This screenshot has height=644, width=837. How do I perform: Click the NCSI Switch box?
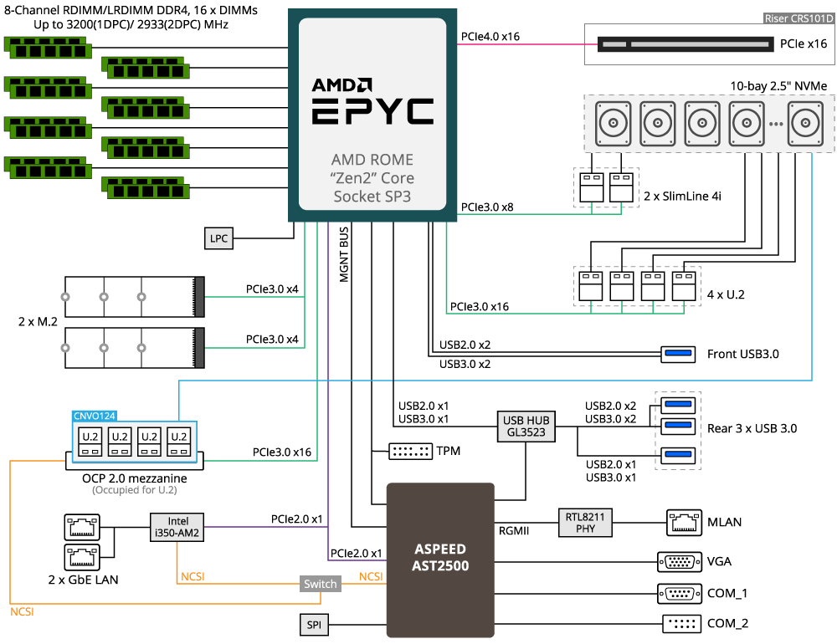tap(321, 584)
